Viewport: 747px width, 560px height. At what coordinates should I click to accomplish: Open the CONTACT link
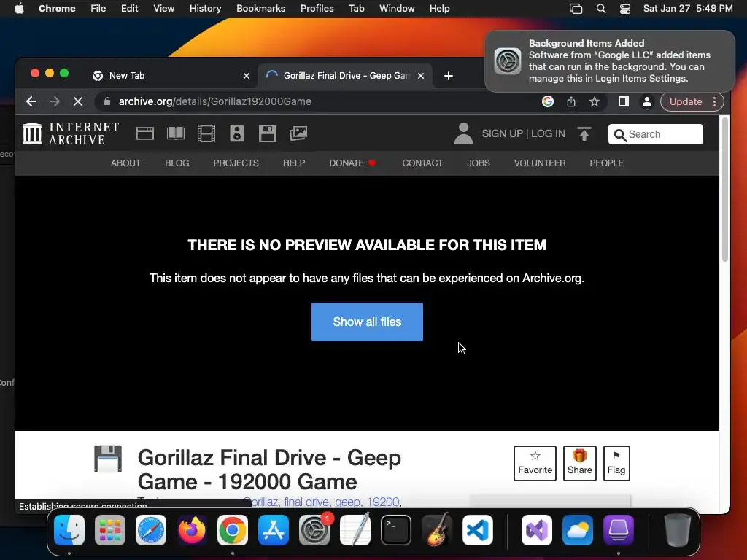(422, 163)
